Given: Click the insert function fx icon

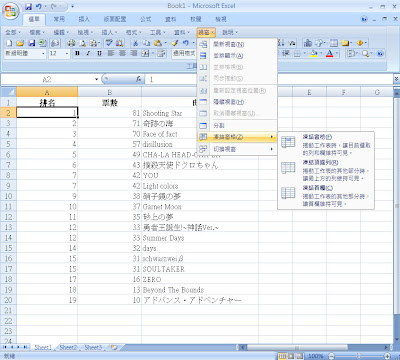Looking at the screenshot, I should 139,79.
